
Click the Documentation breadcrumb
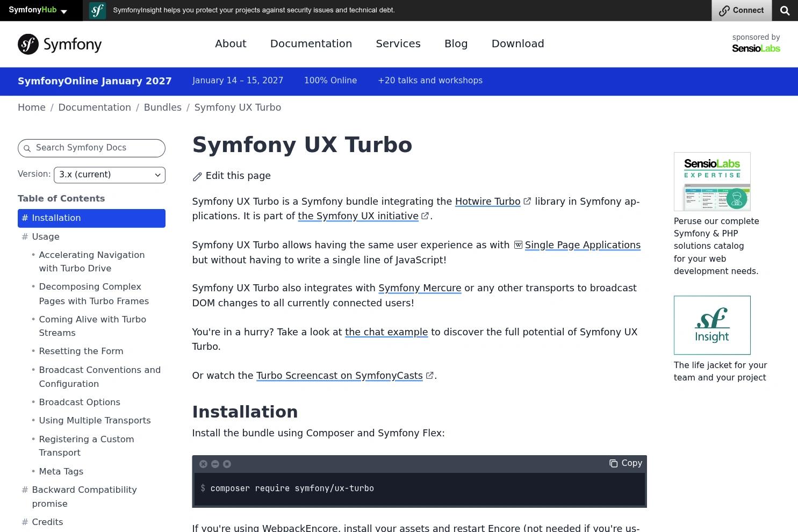(95, 107)
